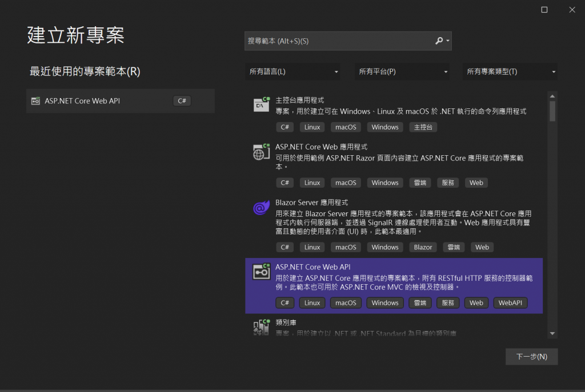
Task: Close the 建立新專案 dialog
Action: pos(572,10)
